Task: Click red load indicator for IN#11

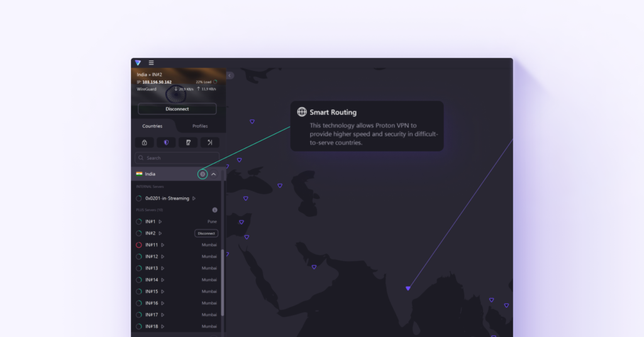Action: (139, 245)
